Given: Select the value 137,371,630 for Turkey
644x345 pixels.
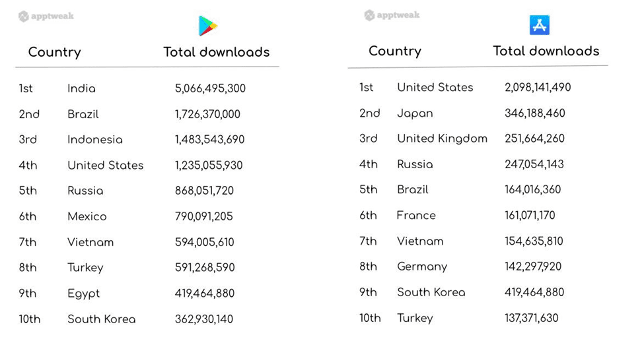Looking at the screenshot, I should click(531, 318).
